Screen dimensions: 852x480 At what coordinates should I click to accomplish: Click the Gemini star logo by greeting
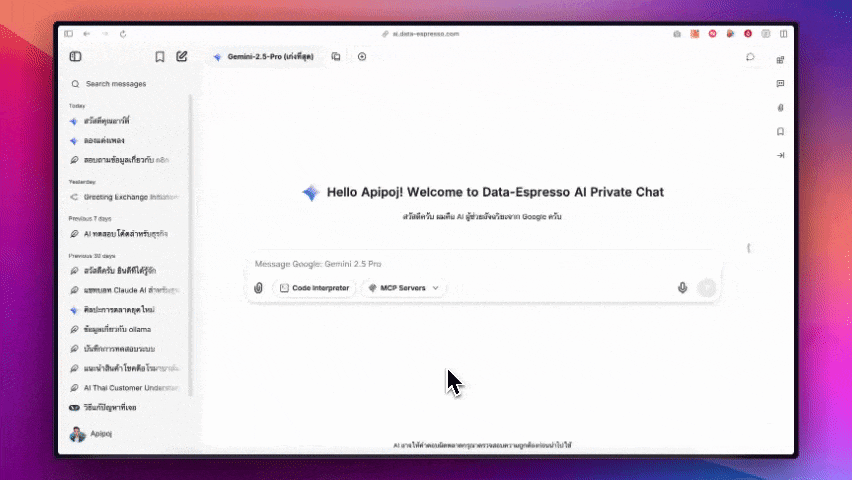click(311, 192)
